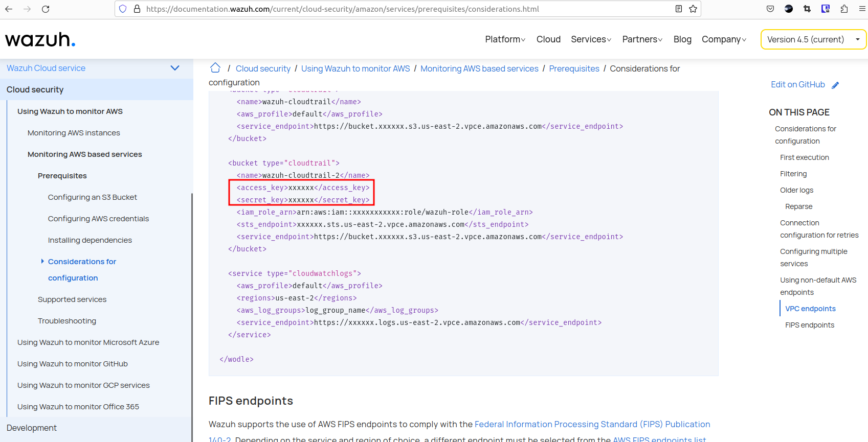Jump to FIPS endpoints in page outline

click(810, 325)
